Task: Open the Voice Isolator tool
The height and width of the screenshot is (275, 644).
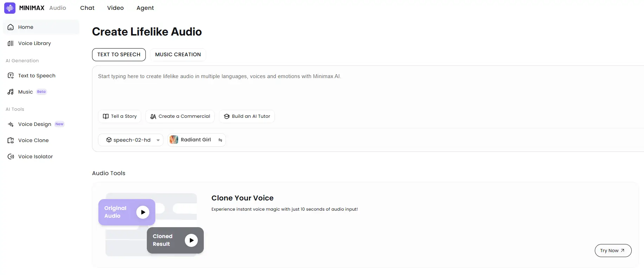Action: [x=35, y=156]
